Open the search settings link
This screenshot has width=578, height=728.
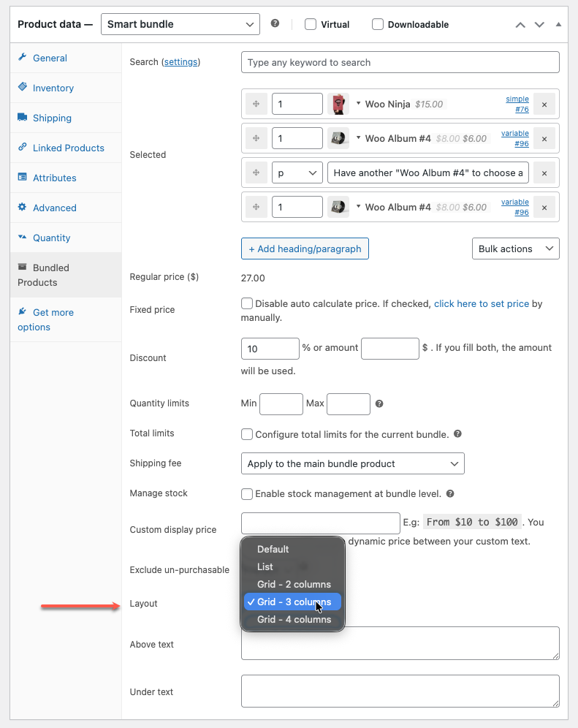[x=180, y=62]
